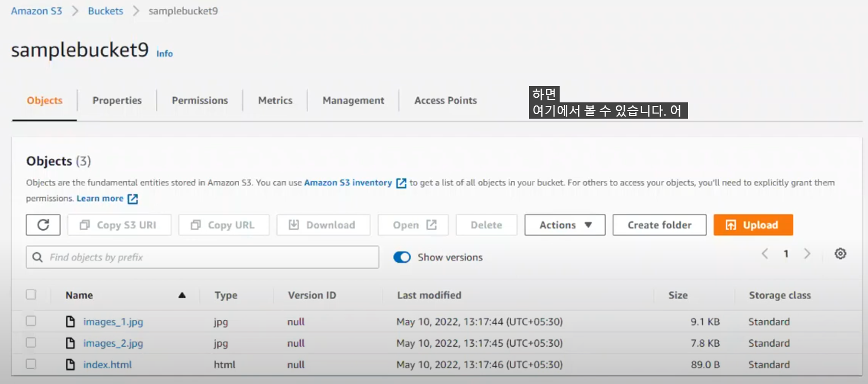The width and height of the screenshot is (868, 384).
Task: Click the 89.0 B size cell
Action: point(705,365)
